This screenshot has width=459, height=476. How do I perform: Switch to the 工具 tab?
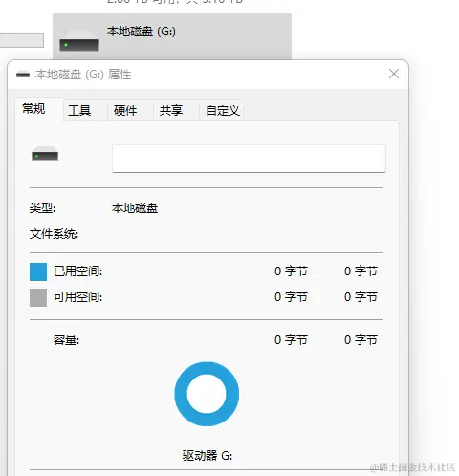(x=85, y=111)
